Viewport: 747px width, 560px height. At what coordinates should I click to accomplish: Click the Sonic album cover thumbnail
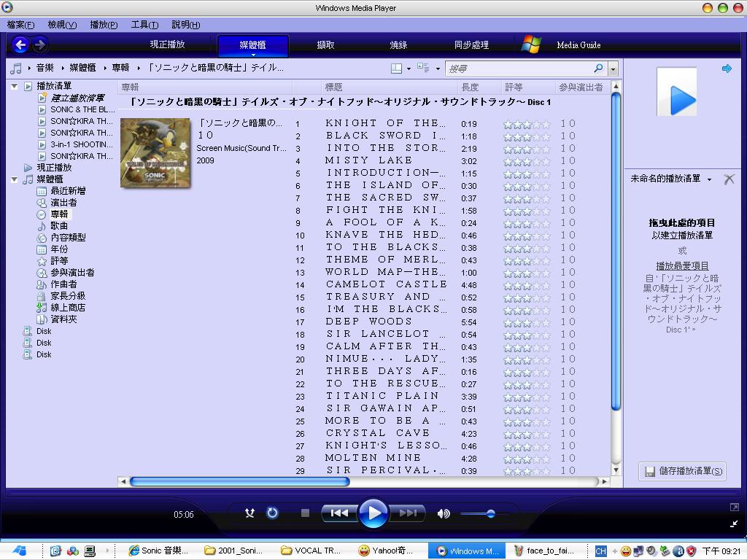click(x=155, y=151)
